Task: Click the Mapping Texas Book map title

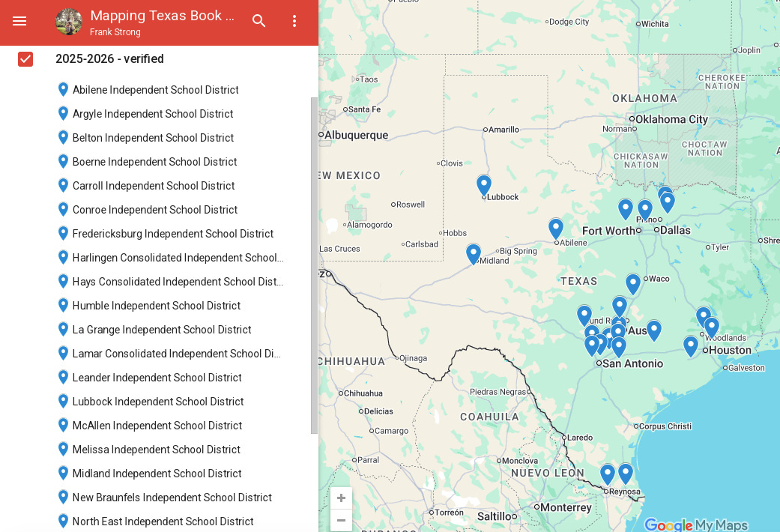Action: 162,16
